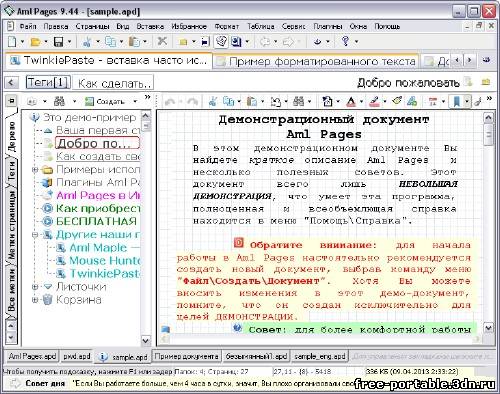500x394 pixels.
Task: Click the binoculars Find icon in editor toolbar
Action: pyautogui.click(x=299, y=101)
